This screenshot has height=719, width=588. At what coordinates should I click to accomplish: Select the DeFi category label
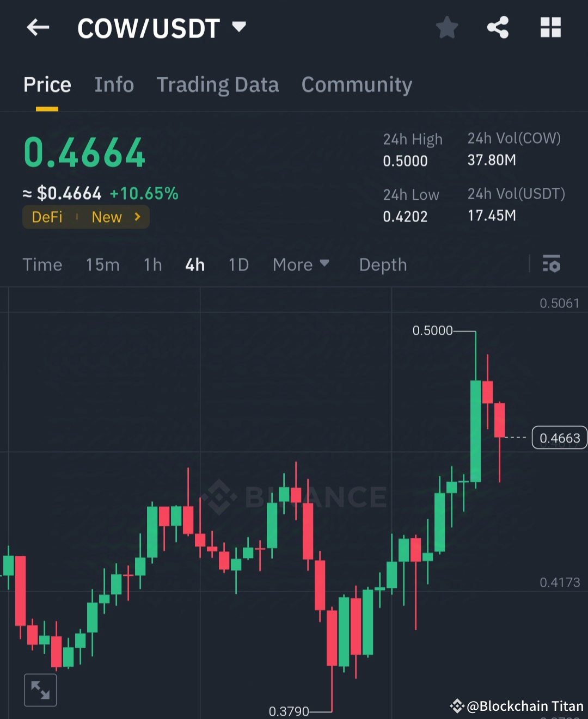click(x=47, y=217)
